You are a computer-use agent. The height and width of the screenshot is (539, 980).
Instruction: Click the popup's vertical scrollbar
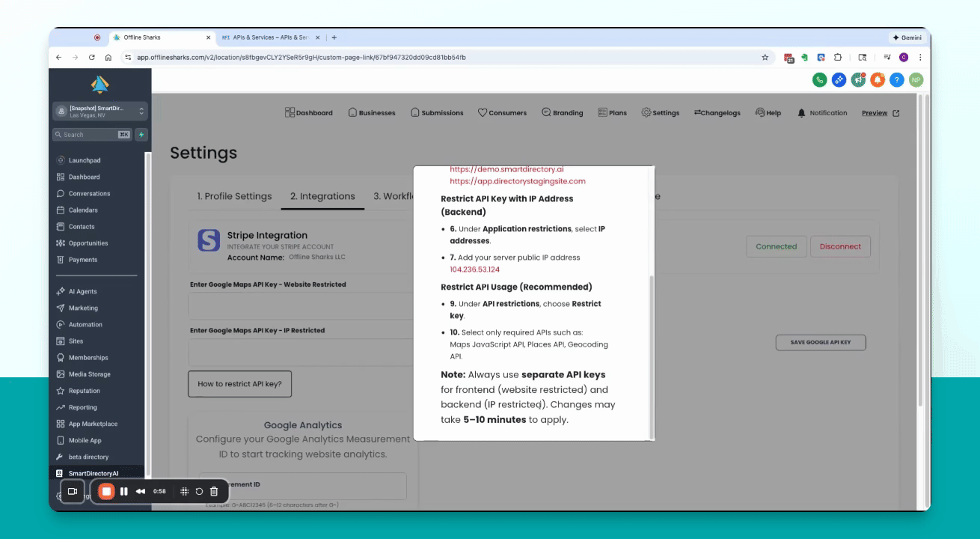[x=652, y=356]
